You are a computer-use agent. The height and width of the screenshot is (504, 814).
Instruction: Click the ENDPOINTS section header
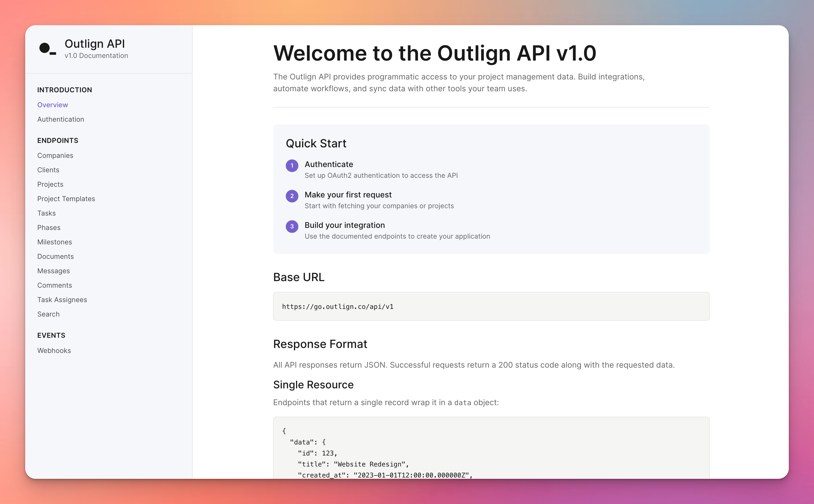[x=58, y=141]
